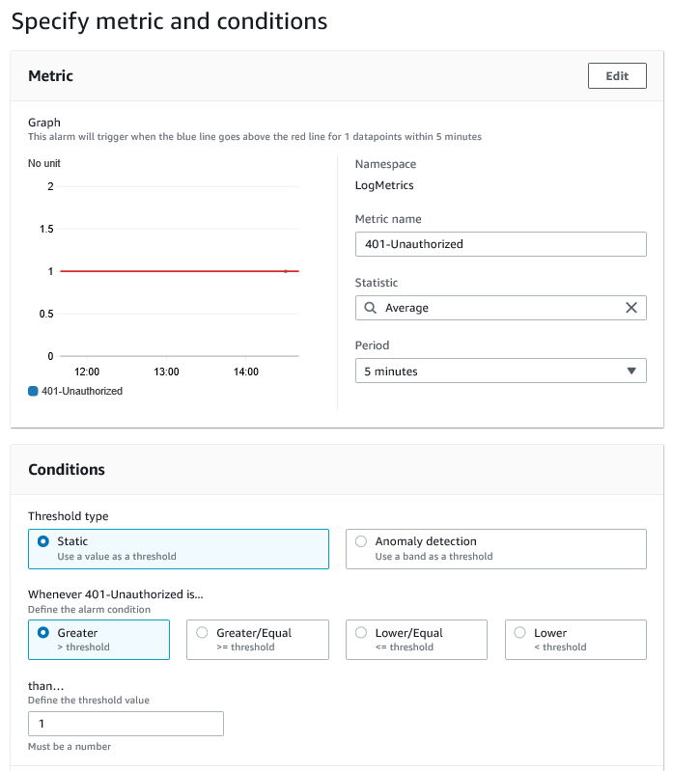This screenshot has height=771, width=700.
Task: Choose the Lower/Equal condition option
Action: pos(361,633)
